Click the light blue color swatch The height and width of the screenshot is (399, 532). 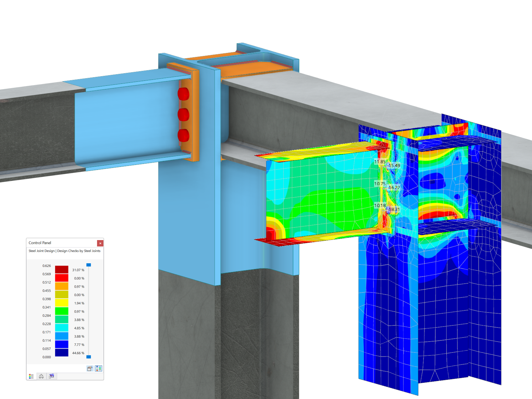(x=62, y=336)
